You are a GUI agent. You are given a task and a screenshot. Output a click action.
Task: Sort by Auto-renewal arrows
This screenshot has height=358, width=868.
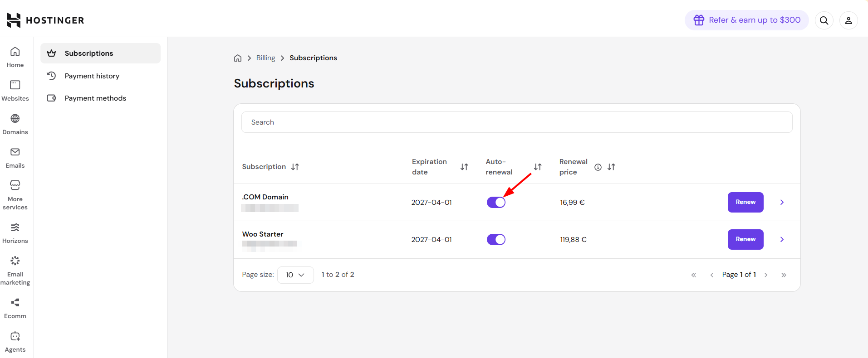(538, 167)
